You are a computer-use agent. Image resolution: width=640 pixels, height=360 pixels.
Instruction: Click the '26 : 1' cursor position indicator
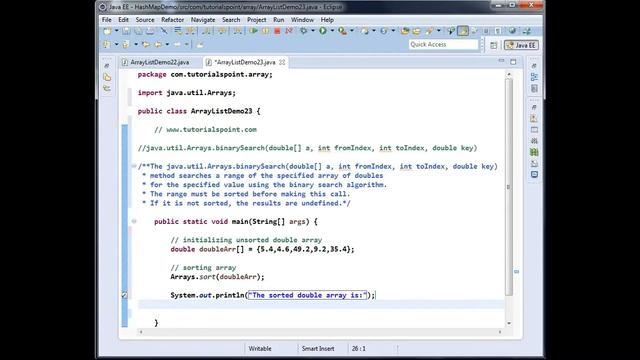click(359, 349)
